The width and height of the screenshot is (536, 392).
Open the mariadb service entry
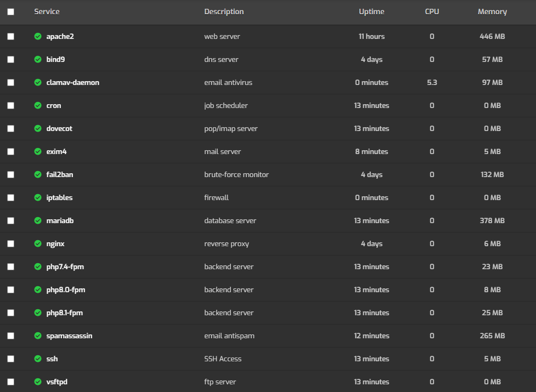coord(60,221)
